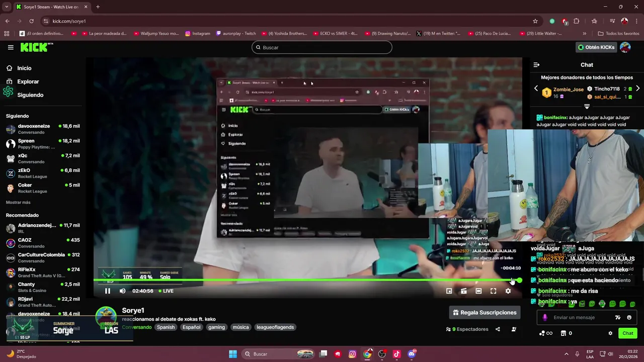
Task: Click the Sorye1 channel name
Action: tap(133, 310)
